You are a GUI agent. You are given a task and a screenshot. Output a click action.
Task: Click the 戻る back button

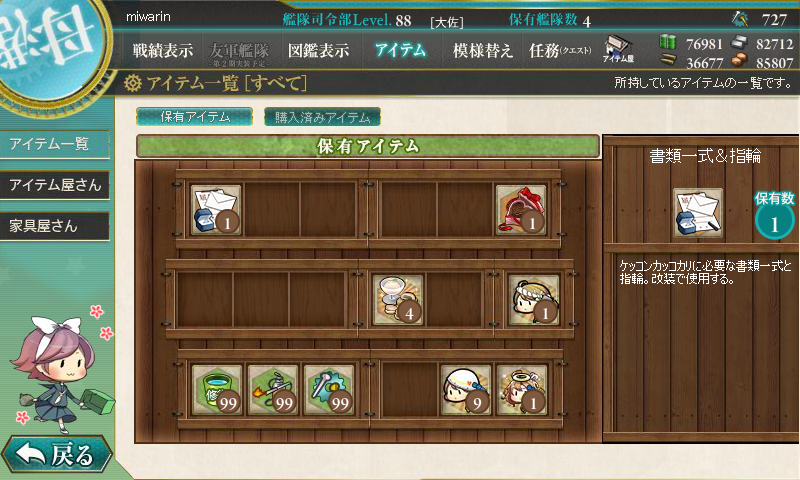56,454
